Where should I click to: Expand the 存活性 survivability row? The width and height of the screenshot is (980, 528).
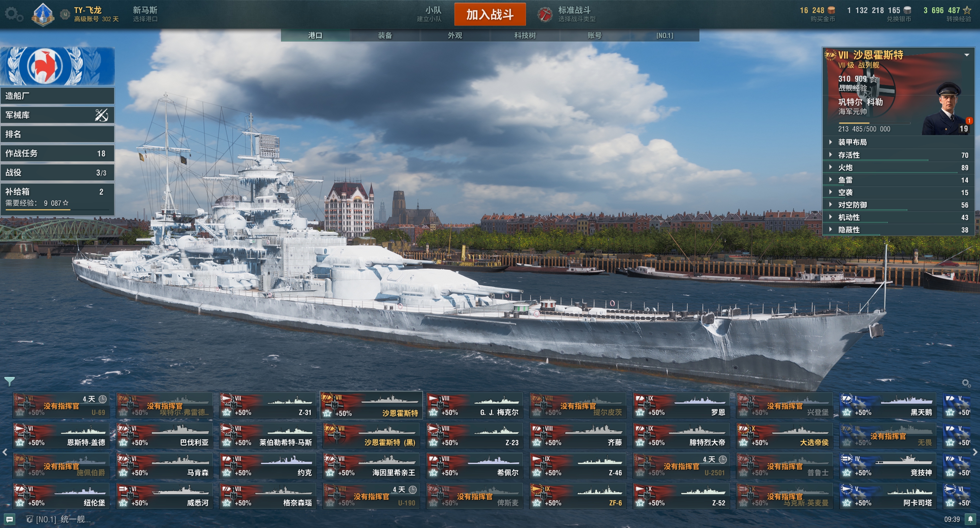coord(898,155)
